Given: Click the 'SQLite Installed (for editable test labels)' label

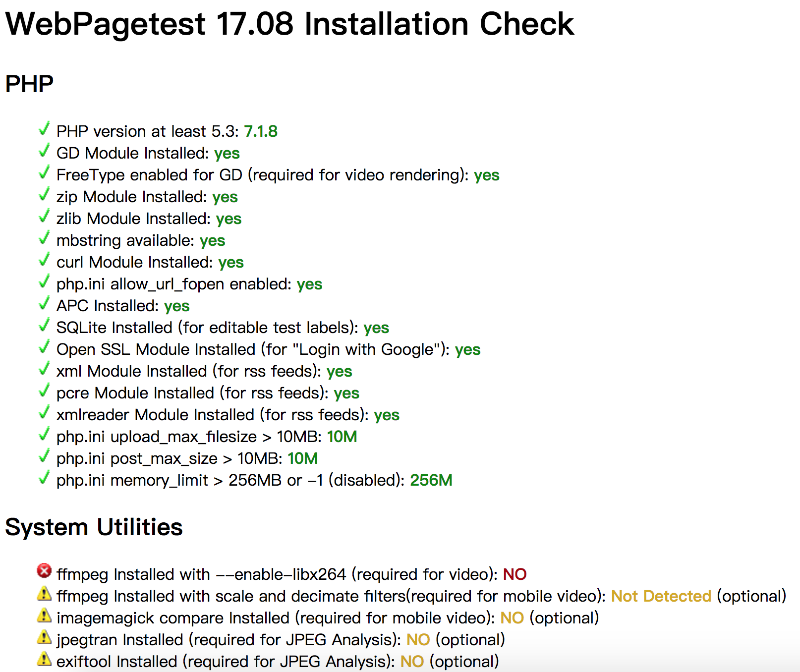Looking at the screenshot, I should pyautogui.click(x=207, y=328).
